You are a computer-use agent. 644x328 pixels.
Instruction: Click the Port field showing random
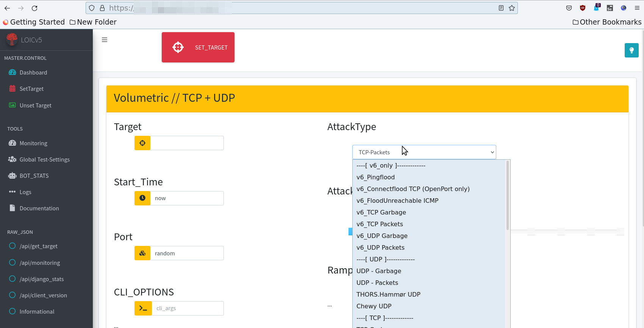click(x=187, y=253)
